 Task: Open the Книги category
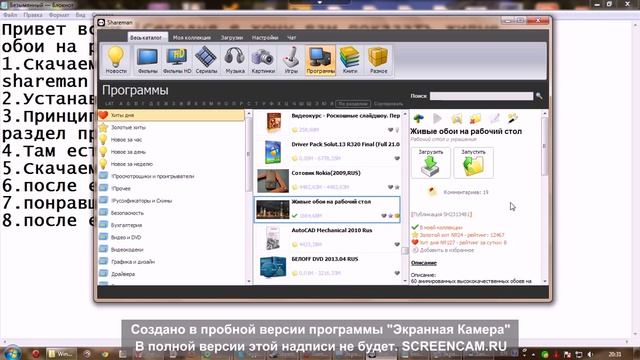point(350,60)
